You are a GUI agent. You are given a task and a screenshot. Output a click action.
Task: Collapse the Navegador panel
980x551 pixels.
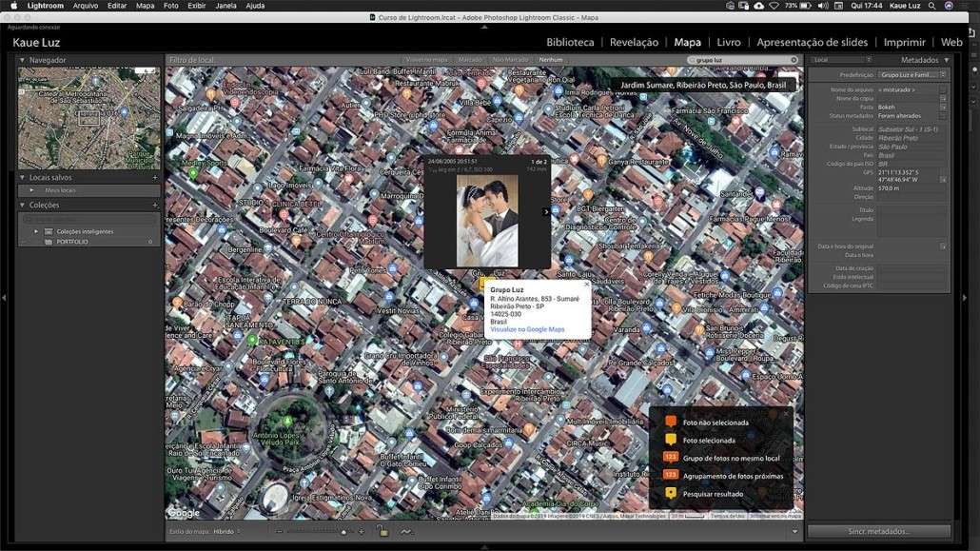22,60
